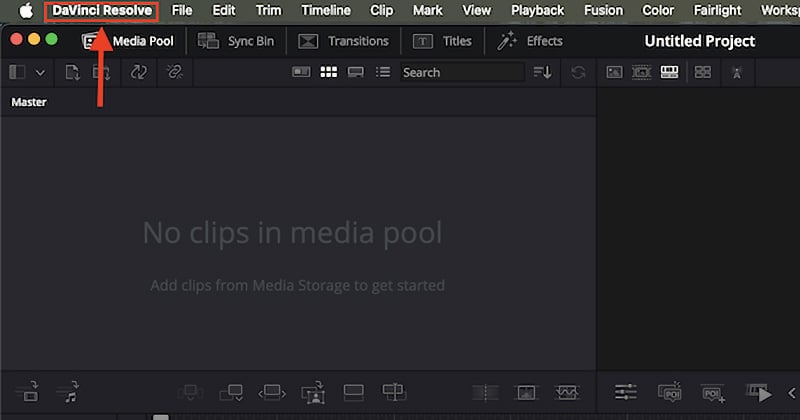Open the Timeline menu
800x420 pixels.
pyautogui.click(x=326, y=11)
